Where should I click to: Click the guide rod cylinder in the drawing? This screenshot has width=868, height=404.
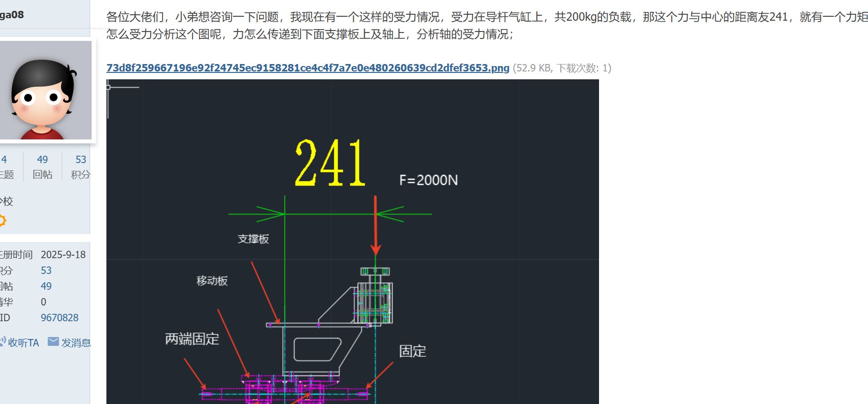point(375,296)
